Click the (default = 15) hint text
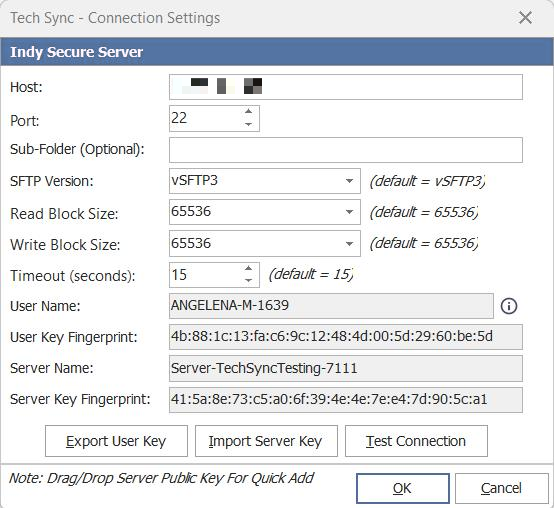Viewport: 554px width, 508px height. coord(311,274)
